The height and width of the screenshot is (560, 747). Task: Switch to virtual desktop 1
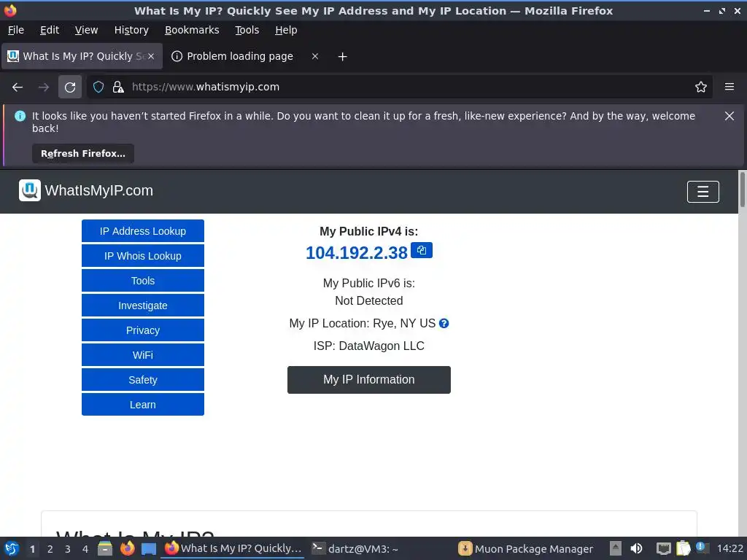pos(32,549)
